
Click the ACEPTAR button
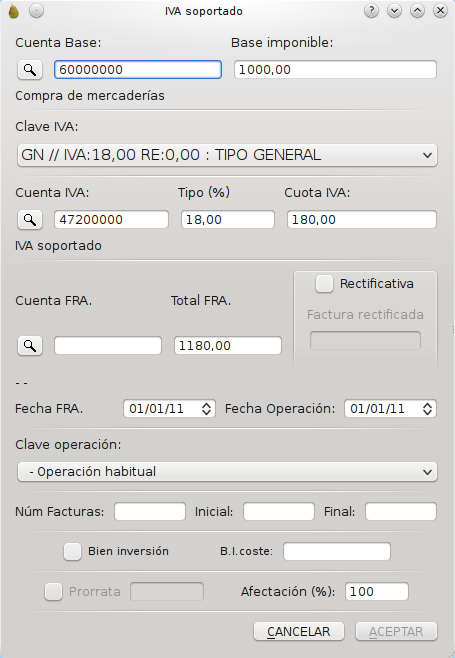pos(396,632)
